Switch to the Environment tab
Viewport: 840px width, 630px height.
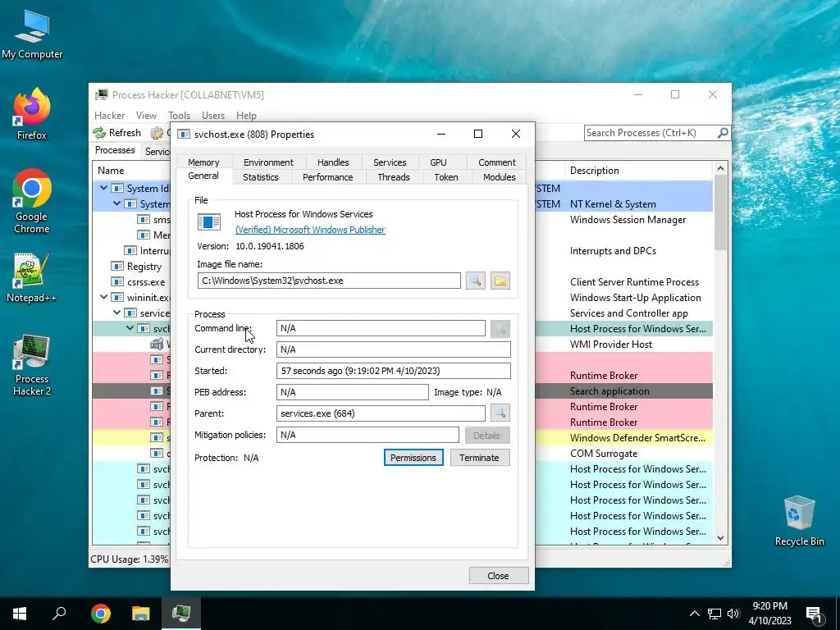[268, 162]
